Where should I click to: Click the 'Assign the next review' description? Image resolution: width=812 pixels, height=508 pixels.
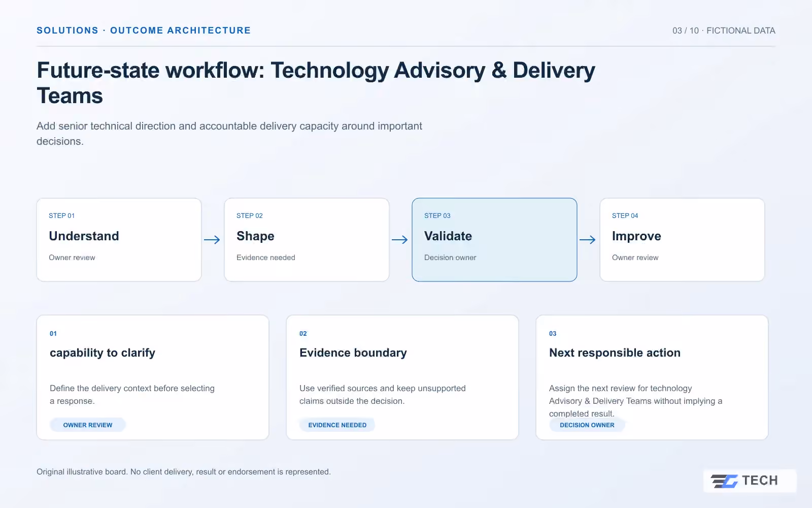point(635,401)
